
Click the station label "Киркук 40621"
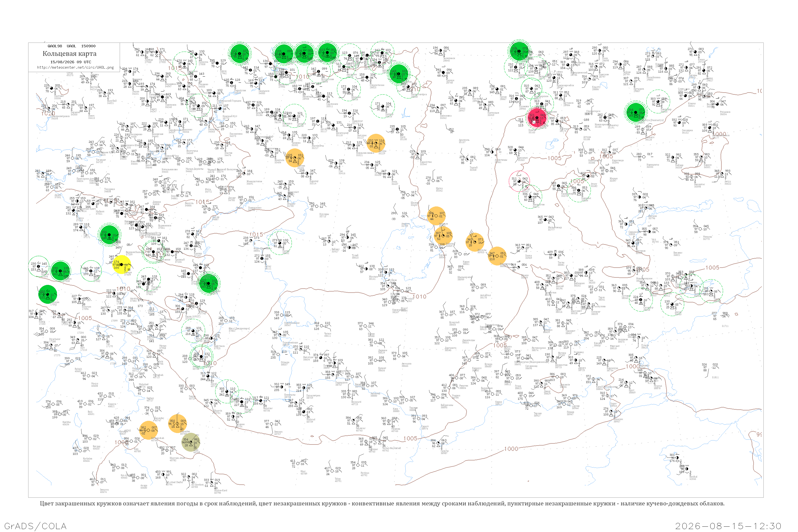112,405
